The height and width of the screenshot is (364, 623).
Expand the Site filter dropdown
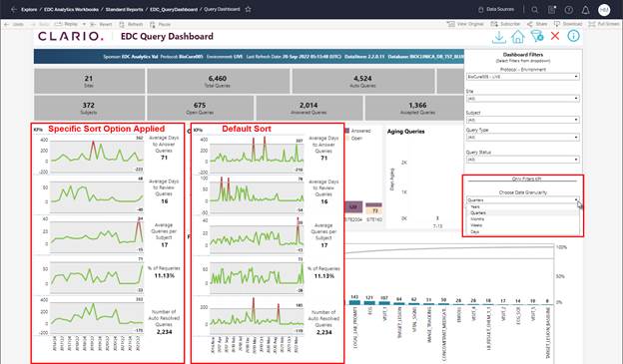523,98
